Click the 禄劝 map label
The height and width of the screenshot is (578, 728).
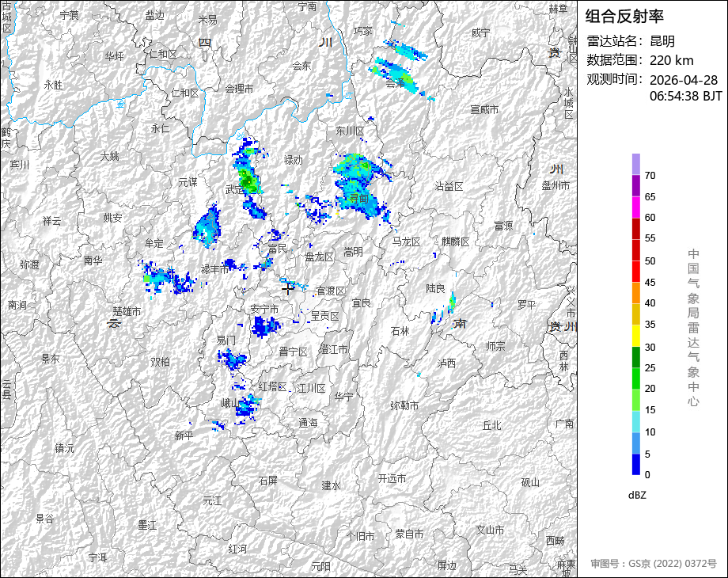(x=293, y=160)
